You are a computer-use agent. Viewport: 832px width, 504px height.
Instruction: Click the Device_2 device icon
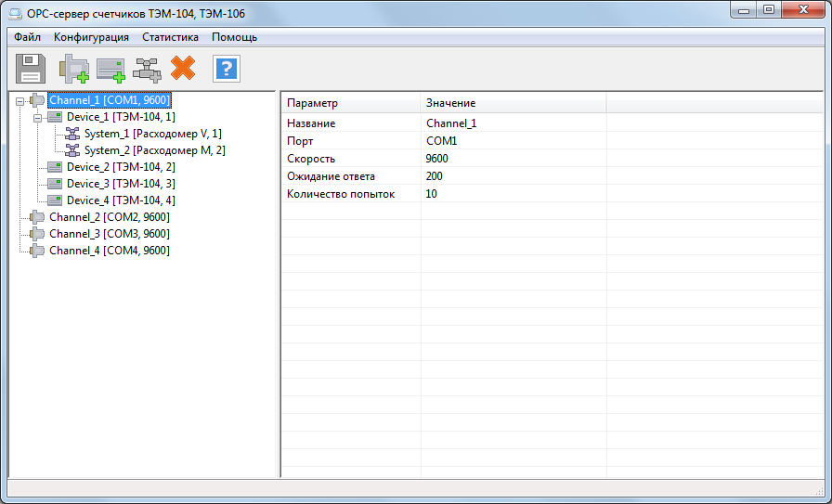tap(55, 167)
